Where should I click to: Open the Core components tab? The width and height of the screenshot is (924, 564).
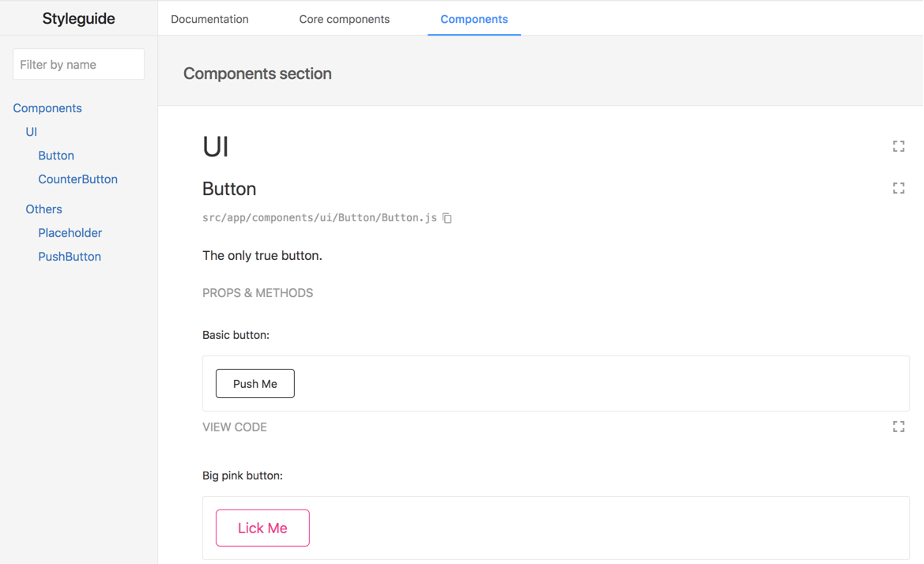344,19
